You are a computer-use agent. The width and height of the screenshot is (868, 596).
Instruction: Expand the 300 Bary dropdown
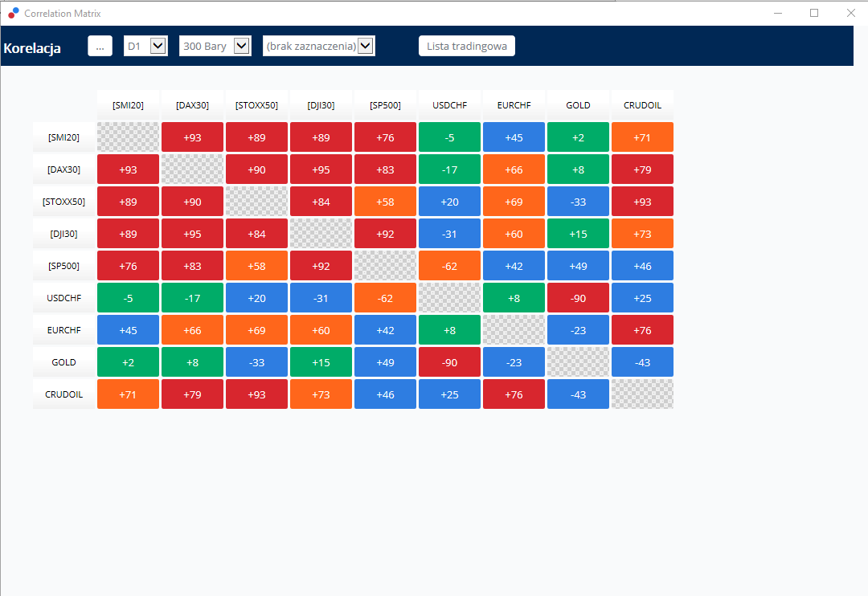pos(215,46)
